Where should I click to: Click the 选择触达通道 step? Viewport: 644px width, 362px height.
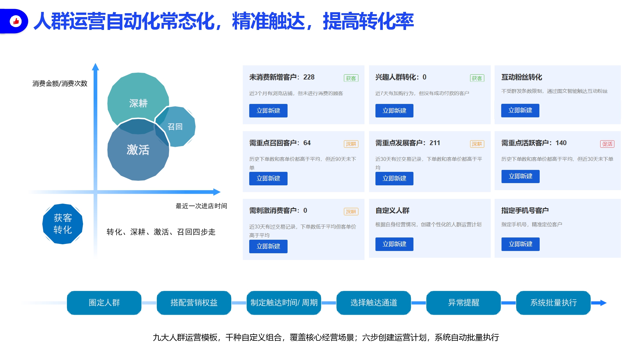coord(374,303)
